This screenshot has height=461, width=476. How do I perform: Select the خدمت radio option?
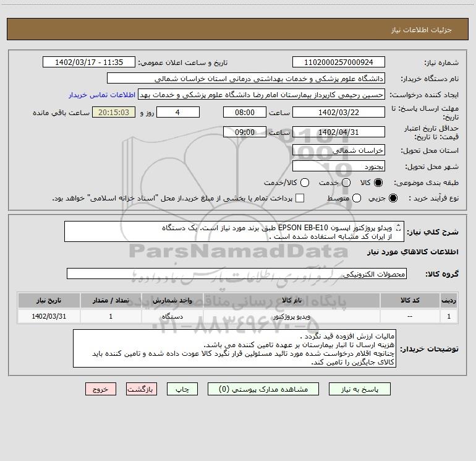(x=346, y=183)
